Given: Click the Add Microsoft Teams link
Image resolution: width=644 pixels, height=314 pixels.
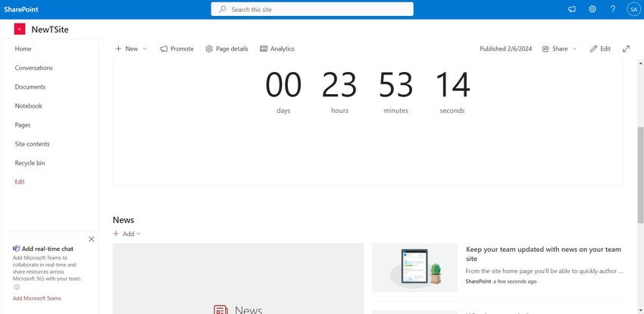Looking at the screenshot, I should click(37, 298).
